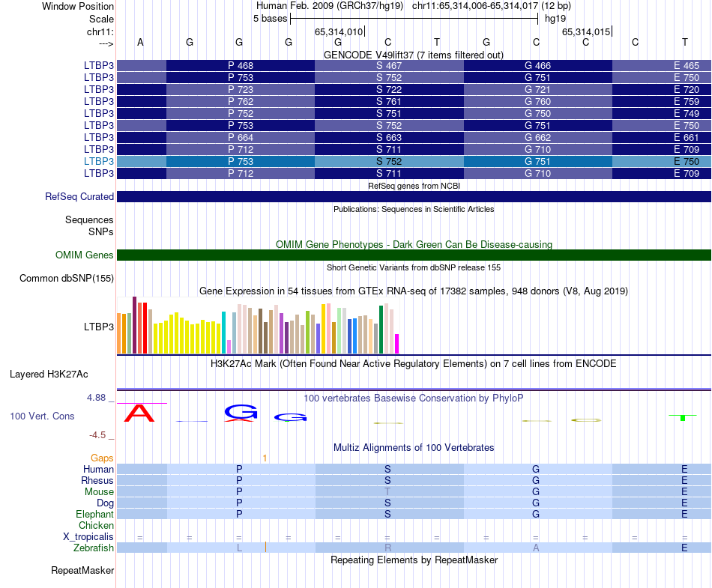Click the Rhesus species label

(97, 480)
